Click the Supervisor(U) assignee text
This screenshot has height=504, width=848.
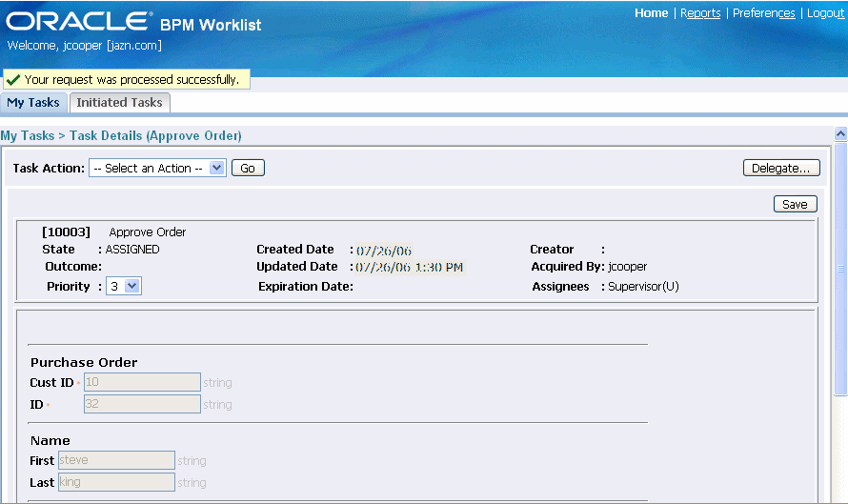tap(643, 287)
